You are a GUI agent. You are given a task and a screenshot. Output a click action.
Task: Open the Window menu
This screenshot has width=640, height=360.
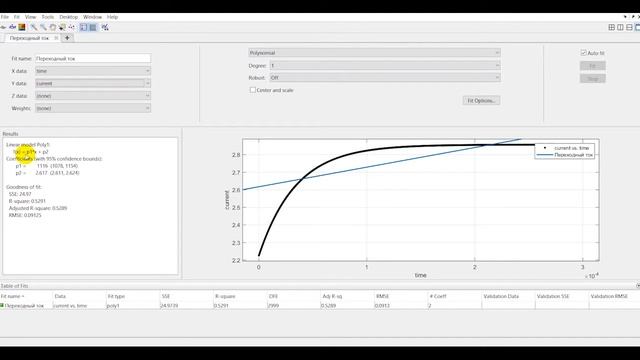tap(92, 17)
